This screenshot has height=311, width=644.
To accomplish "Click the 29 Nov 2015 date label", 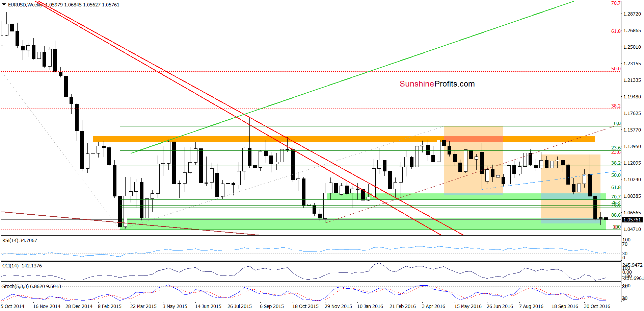I will tap(338, 306).
